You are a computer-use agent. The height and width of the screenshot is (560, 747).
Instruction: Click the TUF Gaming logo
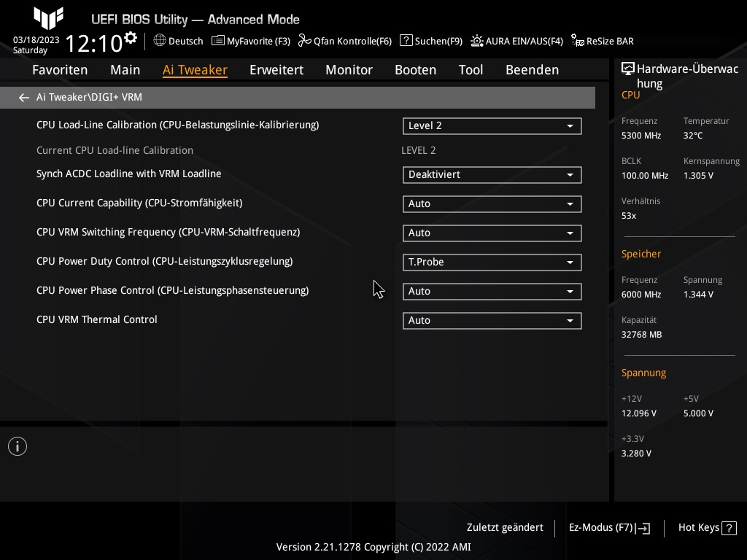coord(49,17)
